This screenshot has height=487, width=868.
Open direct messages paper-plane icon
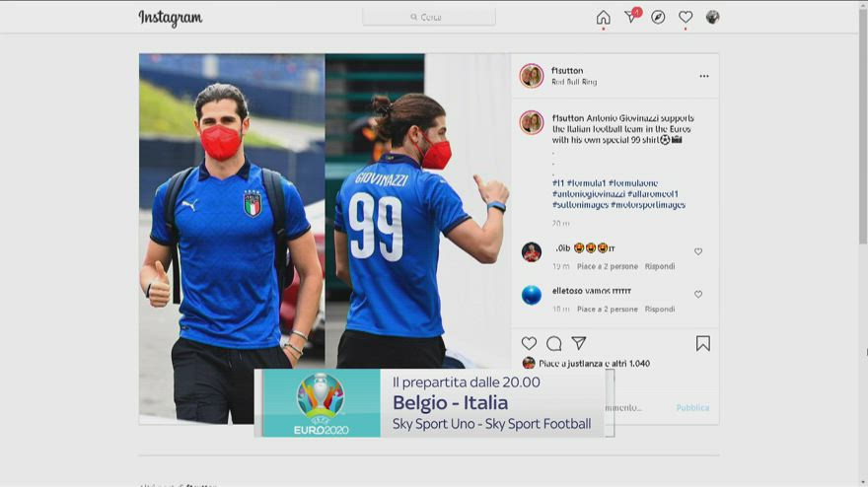[631, 17]
